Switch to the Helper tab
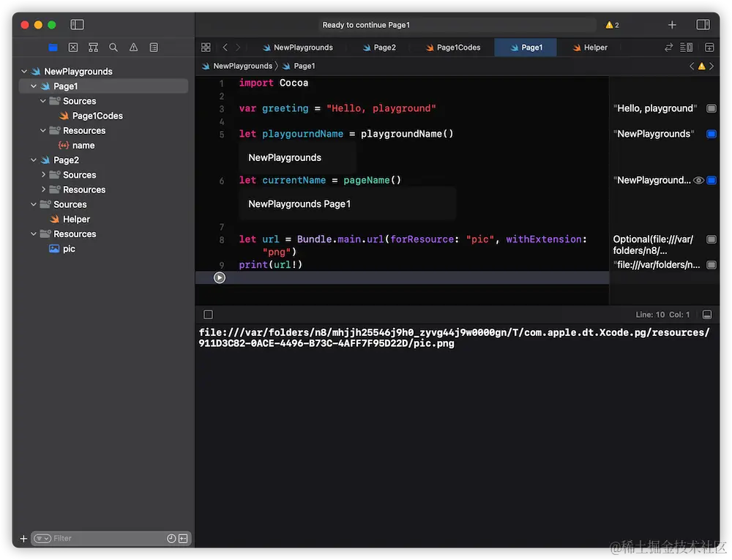732x560 pixels. coord(595,48)
